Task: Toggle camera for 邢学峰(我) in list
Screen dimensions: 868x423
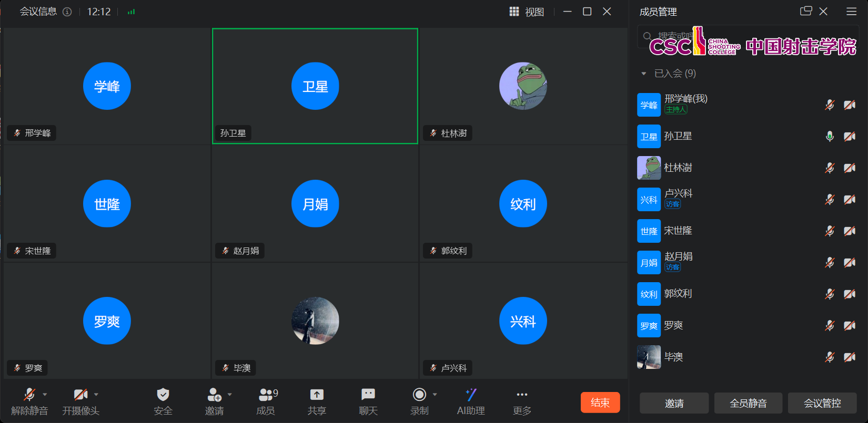Action: 850,105
